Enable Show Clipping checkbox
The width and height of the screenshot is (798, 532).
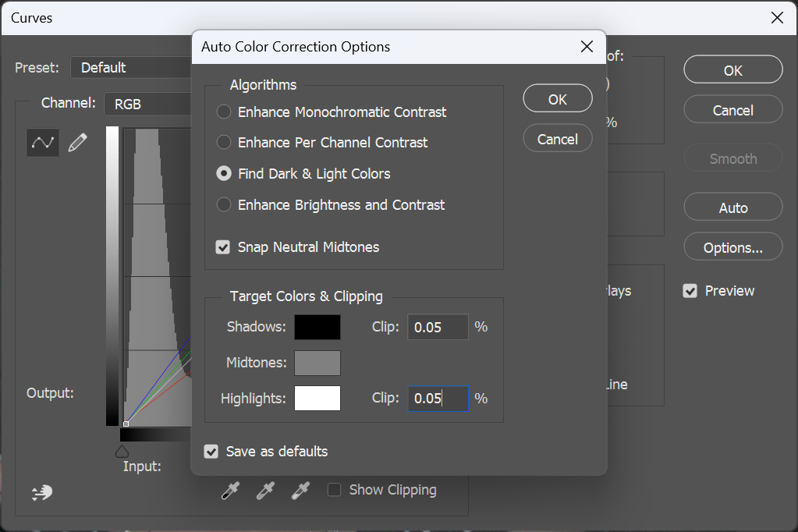click(335, 490)
